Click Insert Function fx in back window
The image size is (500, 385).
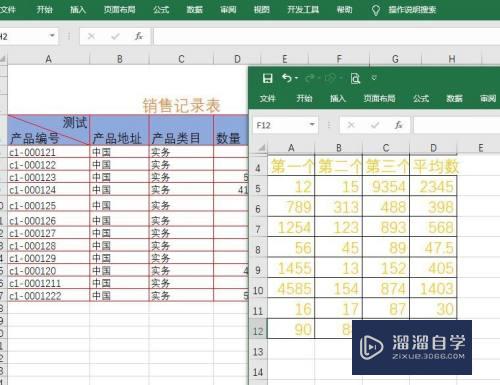tap(139, 36)
